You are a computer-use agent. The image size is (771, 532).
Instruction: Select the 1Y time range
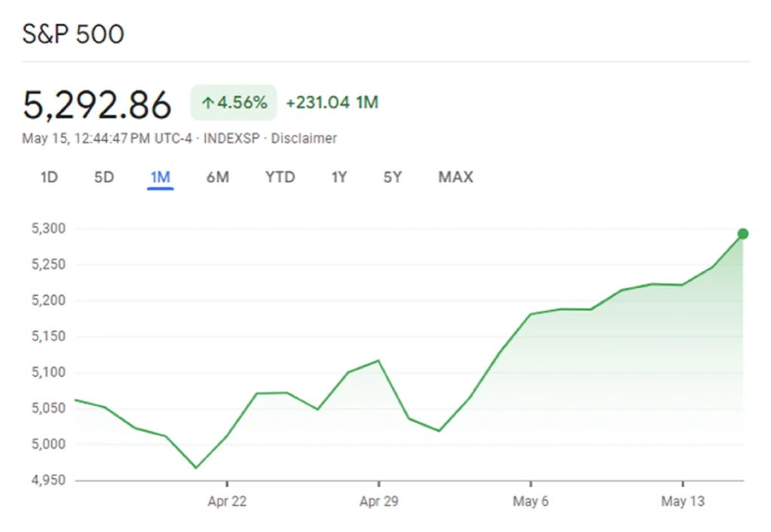[x=340, y=178]
